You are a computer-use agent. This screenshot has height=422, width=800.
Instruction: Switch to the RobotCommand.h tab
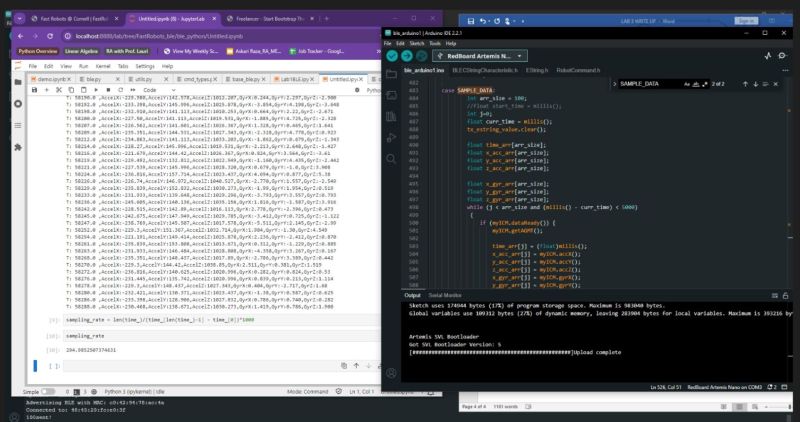pos(578,70)
